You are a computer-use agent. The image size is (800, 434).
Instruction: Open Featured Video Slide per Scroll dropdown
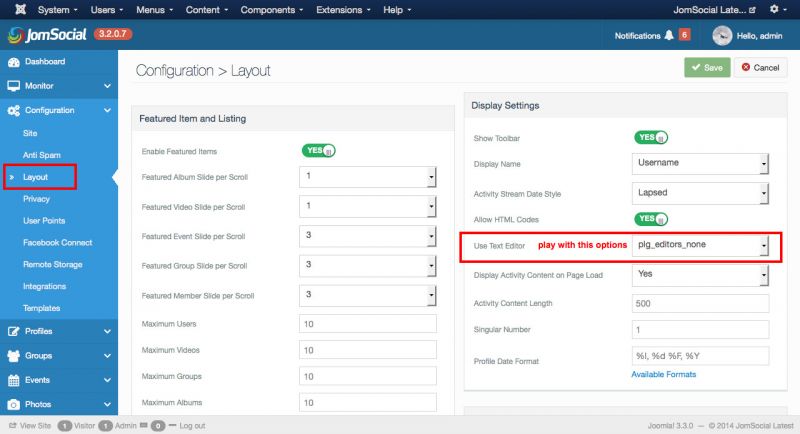click(367, 207)
